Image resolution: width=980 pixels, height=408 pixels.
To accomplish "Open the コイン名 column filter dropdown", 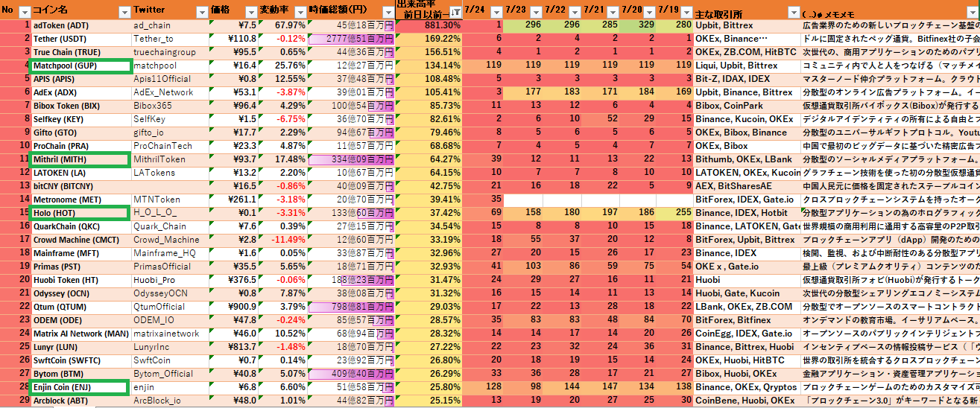I will coord(123,12).
